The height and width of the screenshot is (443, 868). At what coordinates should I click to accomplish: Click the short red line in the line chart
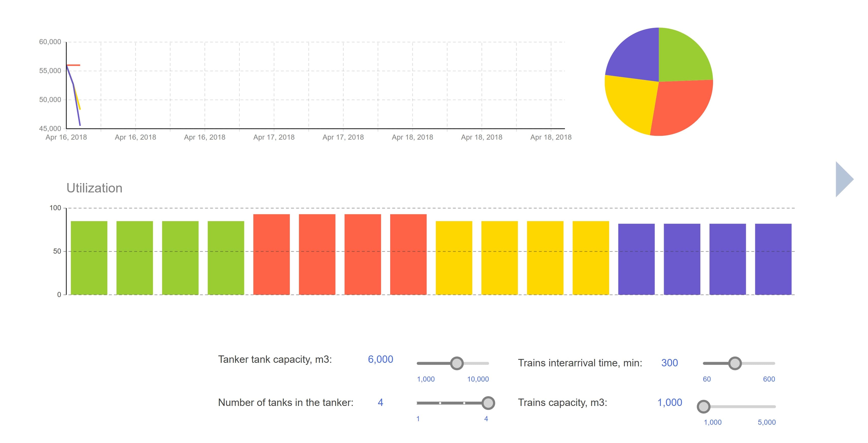tap(74, 65)
